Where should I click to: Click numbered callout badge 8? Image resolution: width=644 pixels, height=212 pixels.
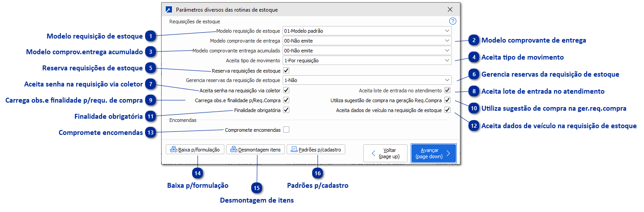473,91
